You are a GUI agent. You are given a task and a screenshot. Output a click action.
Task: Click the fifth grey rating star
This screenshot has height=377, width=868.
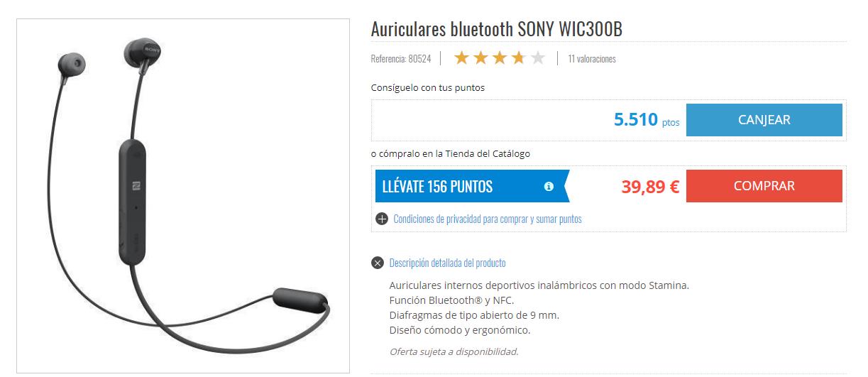pyautogui.click(x=538, y=58)
